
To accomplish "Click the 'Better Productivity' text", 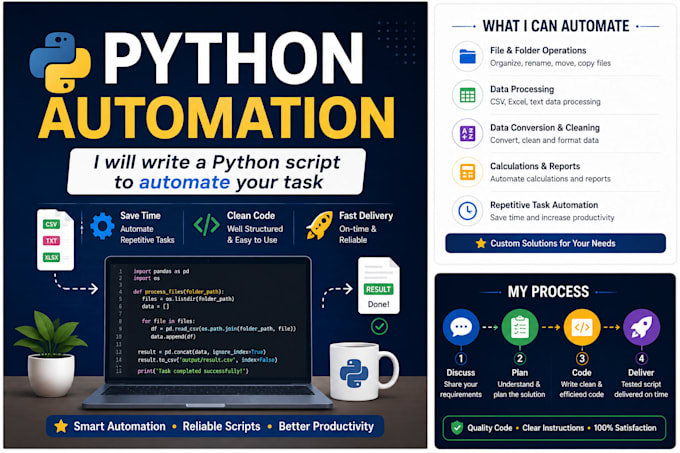I will [x=326, y=427].
